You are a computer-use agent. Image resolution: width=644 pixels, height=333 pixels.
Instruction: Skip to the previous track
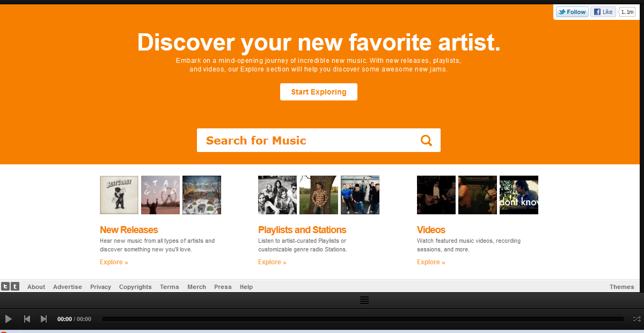(x=27, y=319)
